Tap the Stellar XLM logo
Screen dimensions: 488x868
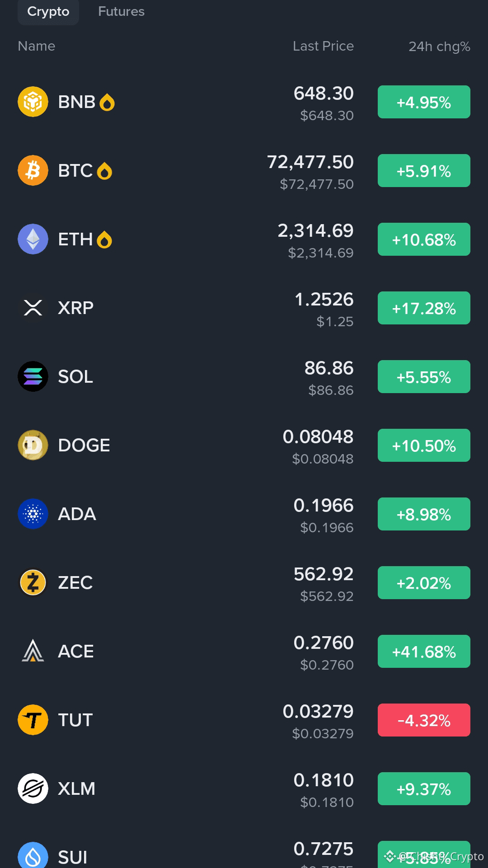(33, 788)
